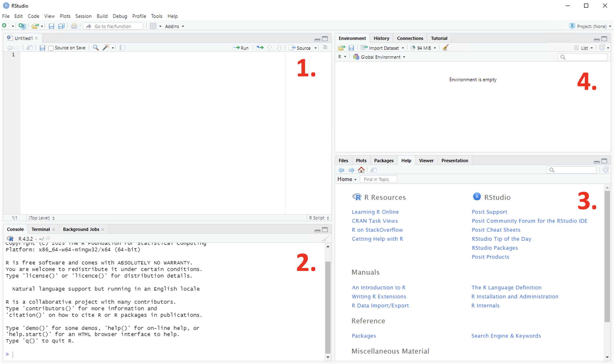Open the 94 MiB memory usage dropdown
The width and height of the screenshot is (614, 364).
pos(423,48)
